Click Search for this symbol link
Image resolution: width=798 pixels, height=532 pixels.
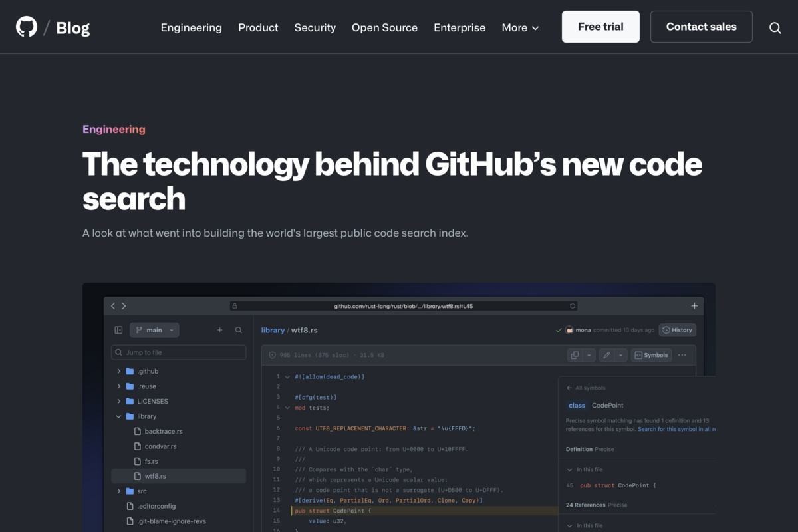[x=676, y=429]
